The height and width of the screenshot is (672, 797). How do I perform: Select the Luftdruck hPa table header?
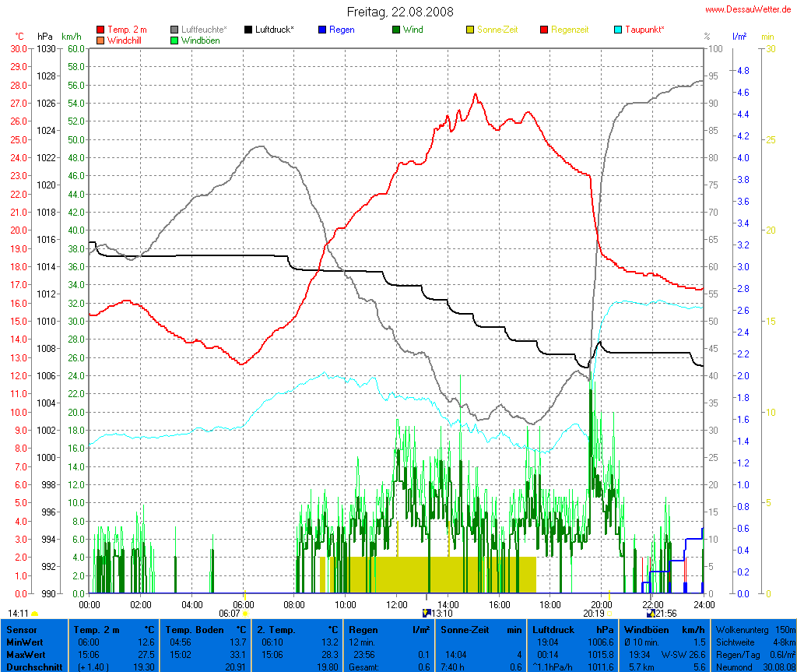[x=573, y=628]
